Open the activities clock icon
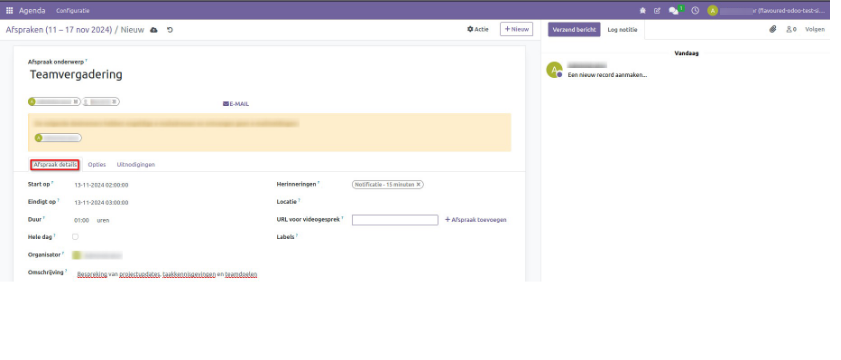The width and height of the screenshot is (841, 360). tap(695, 10)
